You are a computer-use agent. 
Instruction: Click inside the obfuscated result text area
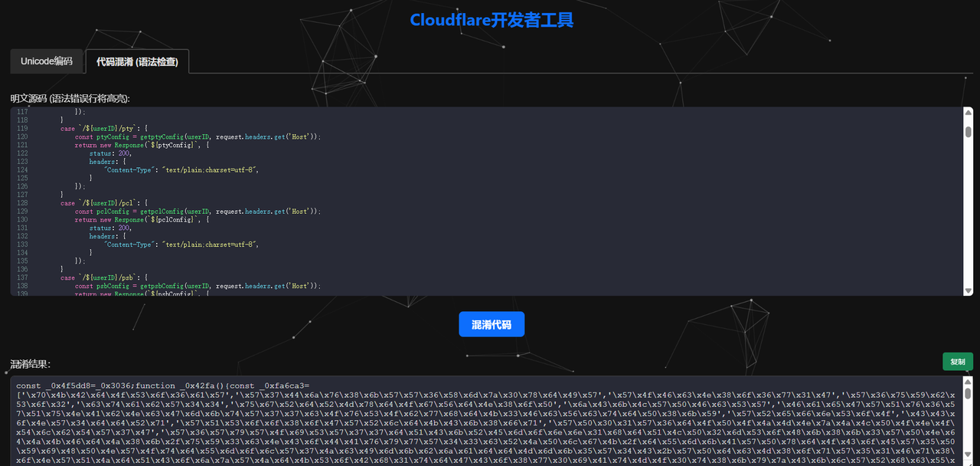pyautogui.click(x=486, y=421)
